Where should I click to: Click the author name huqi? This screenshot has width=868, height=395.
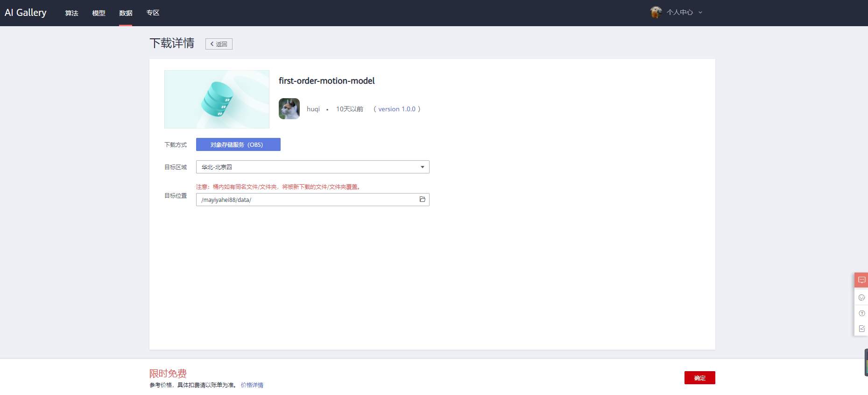tap(313, 109)
